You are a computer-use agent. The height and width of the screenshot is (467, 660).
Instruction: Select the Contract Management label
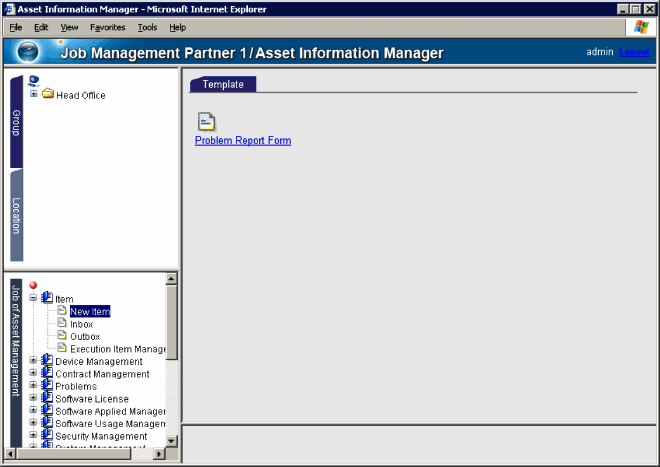[102, 374]
